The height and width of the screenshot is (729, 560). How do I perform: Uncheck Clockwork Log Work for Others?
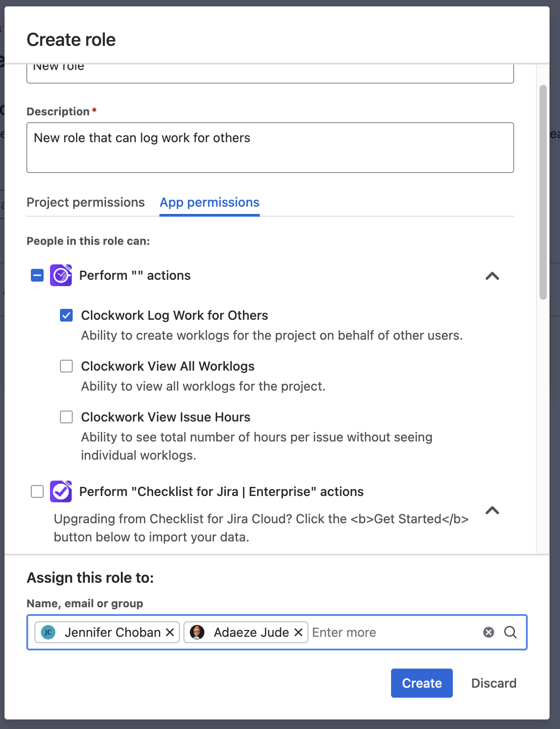pos(66,315)
